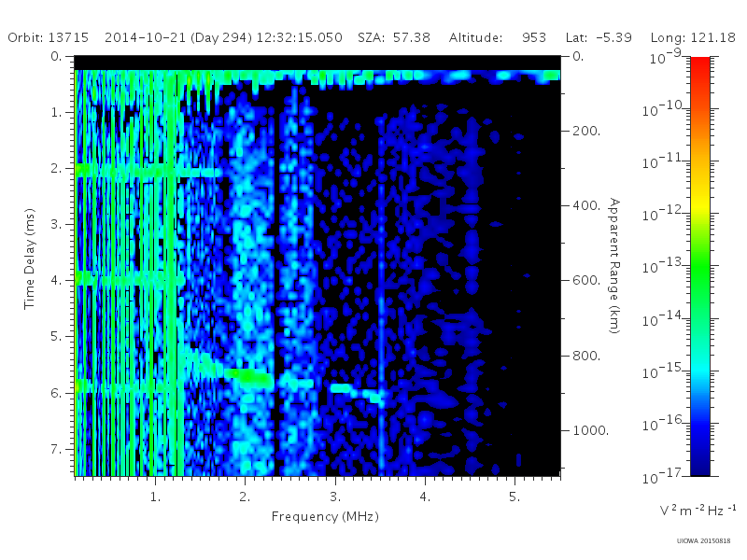Image resolution: width=747 pixels, height=560 pixels.
Task: Click the Time Delay (ms) axis label
Action: pos(30,259)
